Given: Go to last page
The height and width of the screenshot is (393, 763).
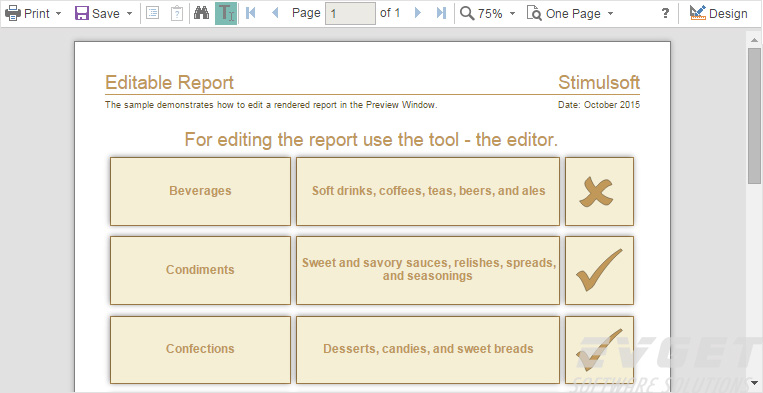Looking at the screenshot, I should 441,13.
